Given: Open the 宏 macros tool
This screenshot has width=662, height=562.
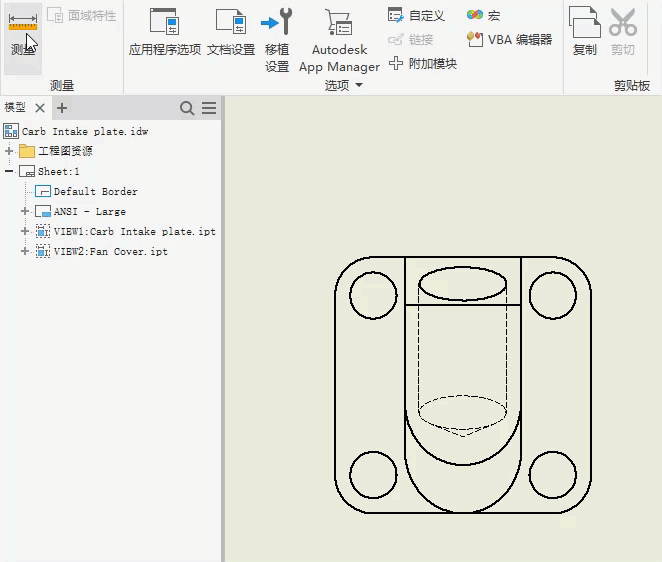Looking at the screenshot, I should click(x=484, y=16).
